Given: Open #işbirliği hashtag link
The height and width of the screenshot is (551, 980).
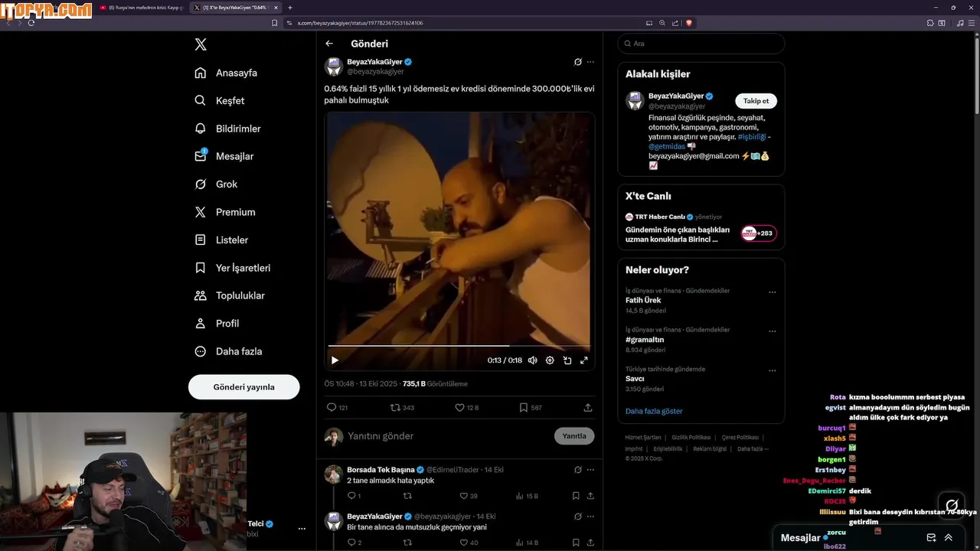Looking at the screenshot, I should coord(752,137).
